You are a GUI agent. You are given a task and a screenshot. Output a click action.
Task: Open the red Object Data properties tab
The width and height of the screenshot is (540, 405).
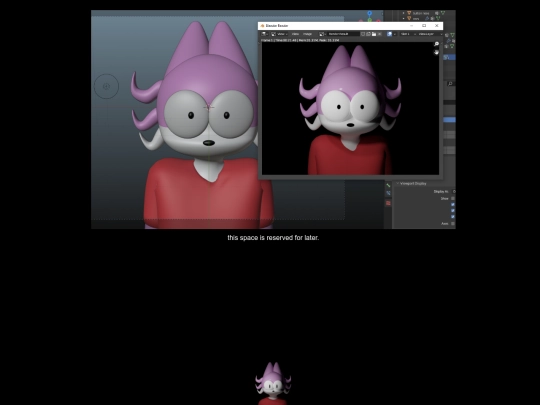click(x=388, y=203)
